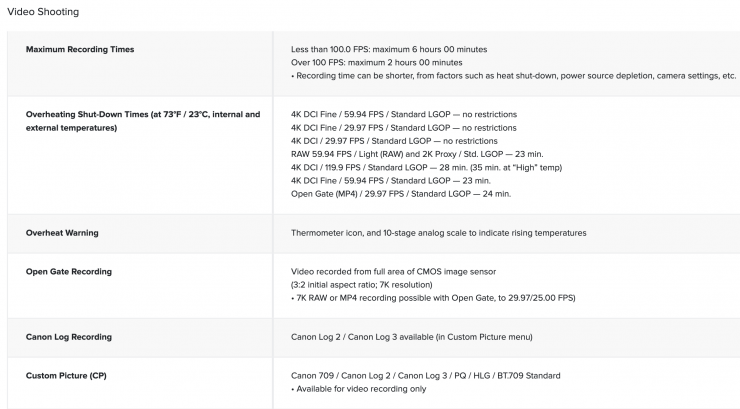Click the Video Shooting section heading
This screenshot has width=740, height=409.
[x=43, y=12]
